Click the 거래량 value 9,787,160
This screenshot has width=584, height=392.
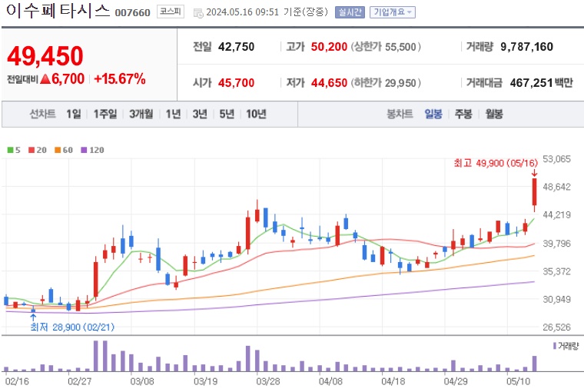tap(526, 47)
